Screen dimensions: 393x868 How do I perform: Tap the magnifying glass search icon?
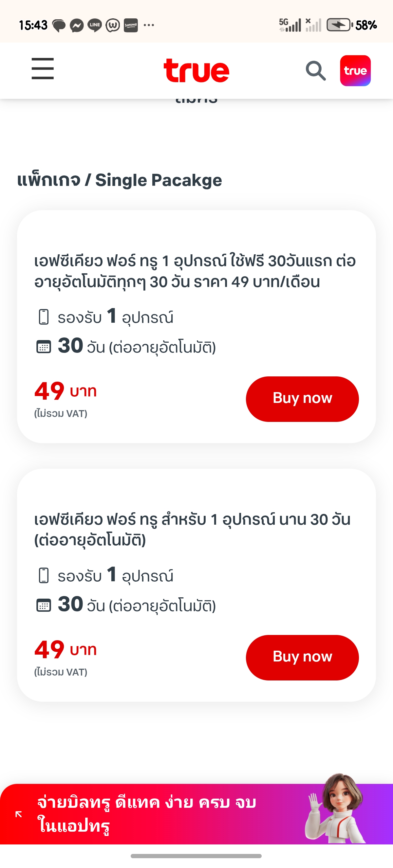315,71
